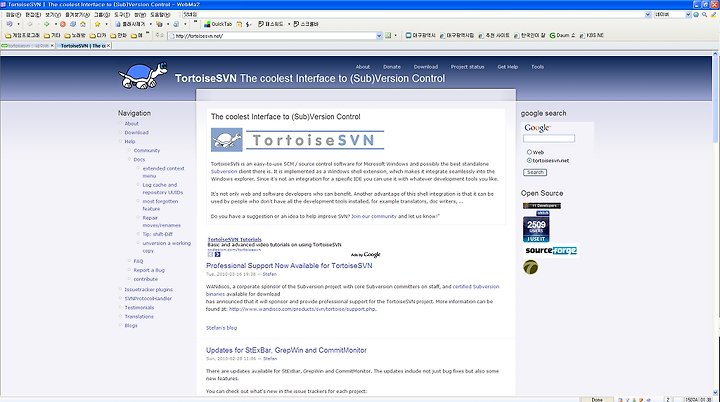Open the last item in the menu bar
Image resolution: width=720 pixels, height=402 pixels.
point(160,15)
